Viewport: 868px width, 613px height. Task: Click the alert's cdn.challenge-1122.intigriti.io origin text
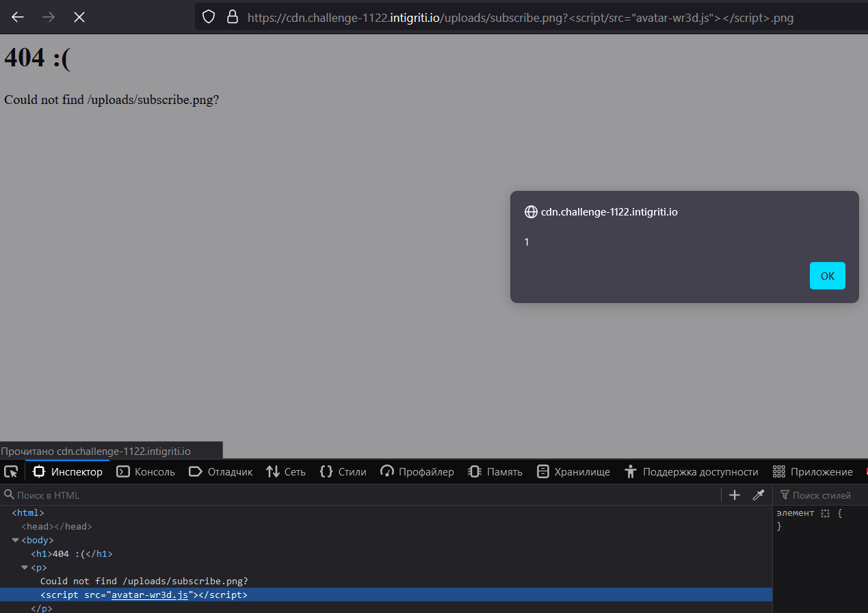609,212
